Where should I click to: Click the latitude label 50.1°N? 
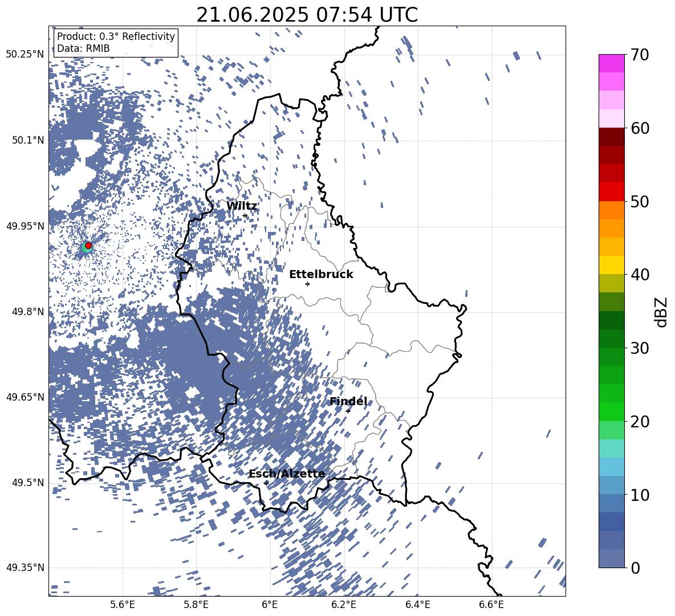(27, 141)
